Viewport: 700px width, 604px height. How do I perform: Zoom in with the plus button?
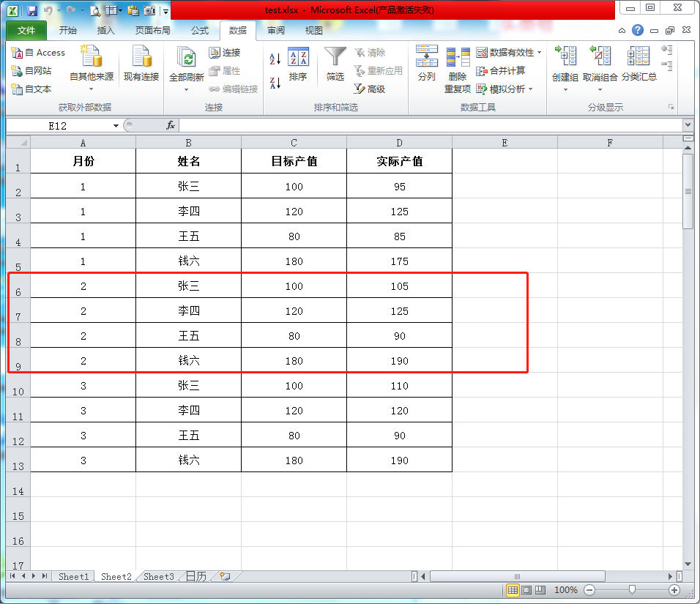[674, 590]
